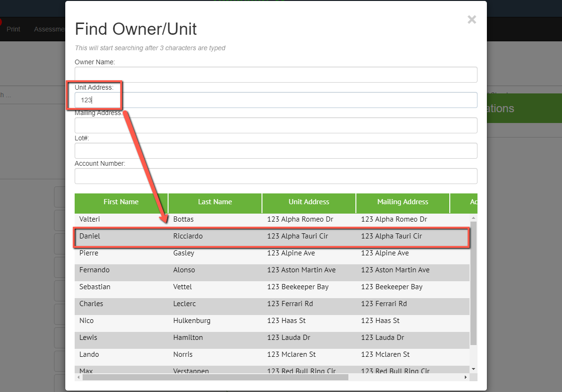The image size is (562, 392).
Task: Click unit address 123 Ferrari Rd
Action: pos(290,303)
